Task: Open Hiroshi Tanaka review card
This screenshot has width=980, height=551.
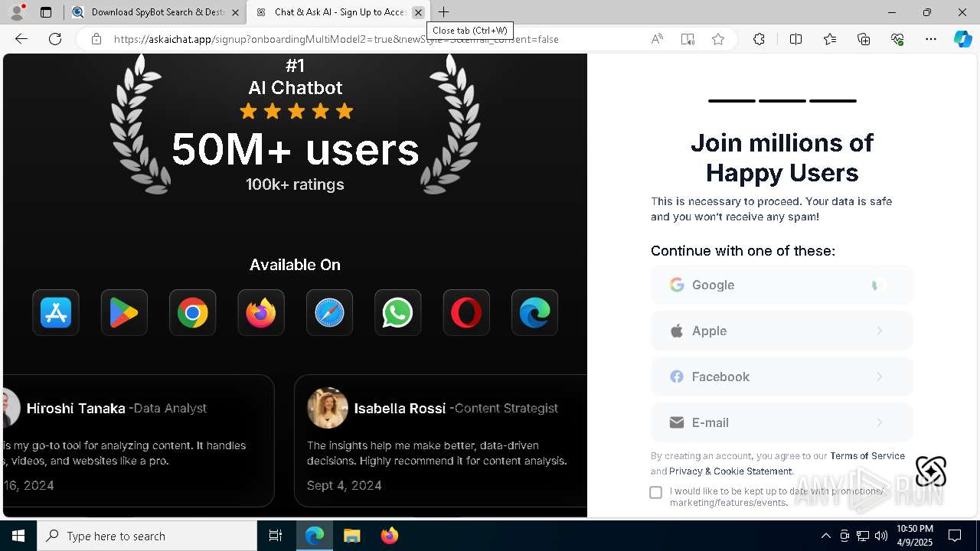Action: coord(139,440)
